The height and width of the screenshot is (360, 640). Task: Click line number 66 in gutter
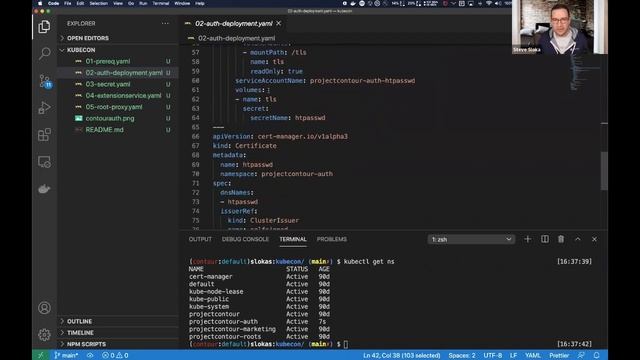tap(196, 136)
